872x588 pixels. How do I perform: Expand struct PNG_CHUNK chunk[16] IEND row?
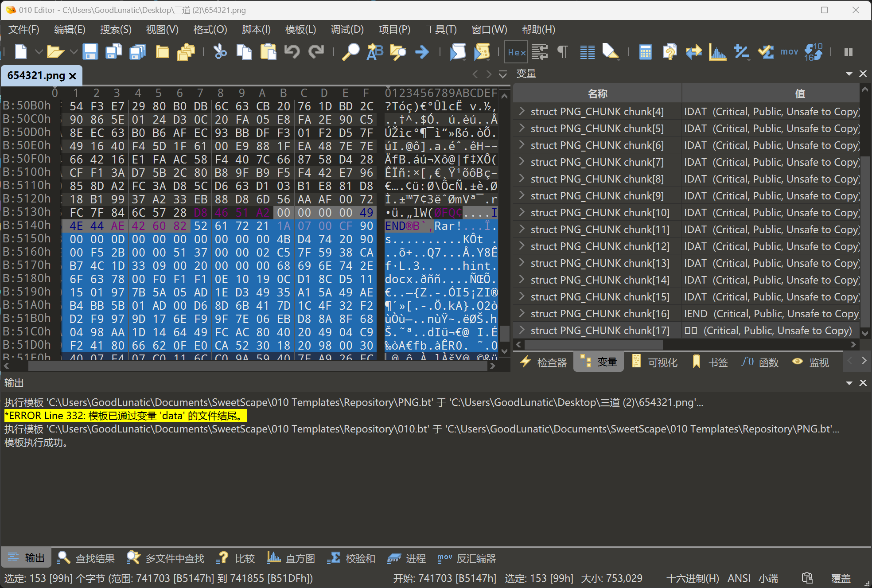click(x=522, y=313)
